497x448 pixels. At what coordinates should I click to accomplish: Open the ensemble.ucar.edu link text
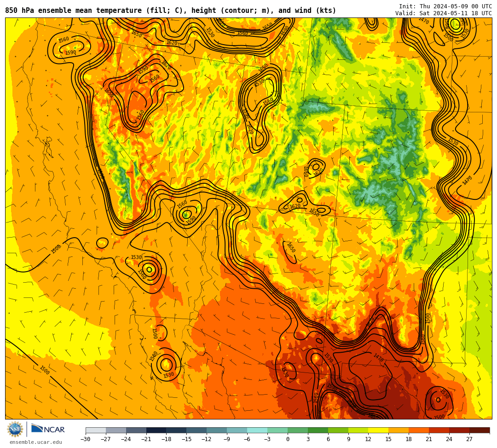click(36, 442)
